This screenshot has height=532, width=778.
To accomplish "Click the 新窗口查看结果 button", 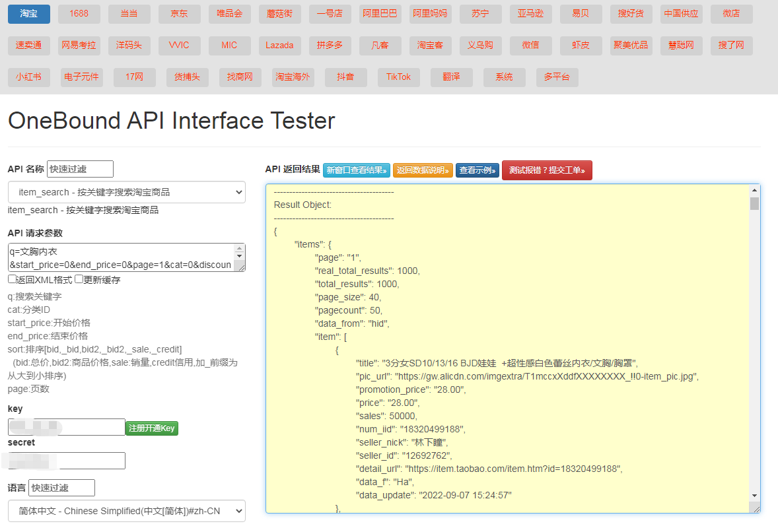I will (357, 170).
